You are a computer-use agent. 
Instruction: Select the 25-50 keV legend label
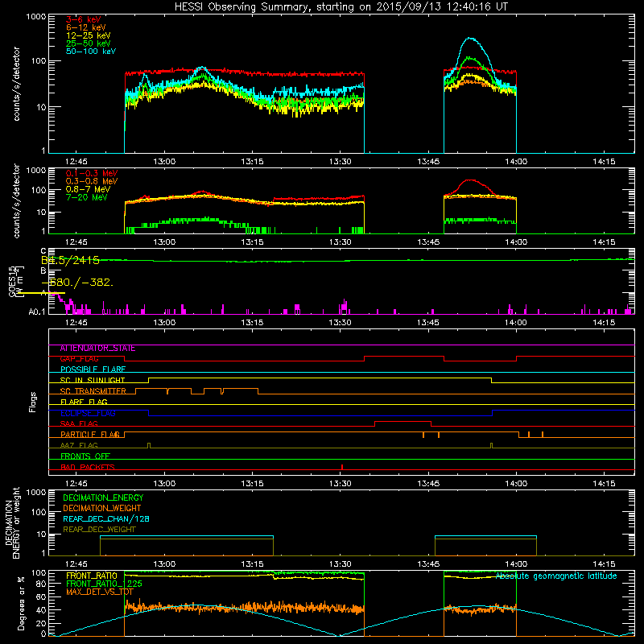(x=88, y=43)
